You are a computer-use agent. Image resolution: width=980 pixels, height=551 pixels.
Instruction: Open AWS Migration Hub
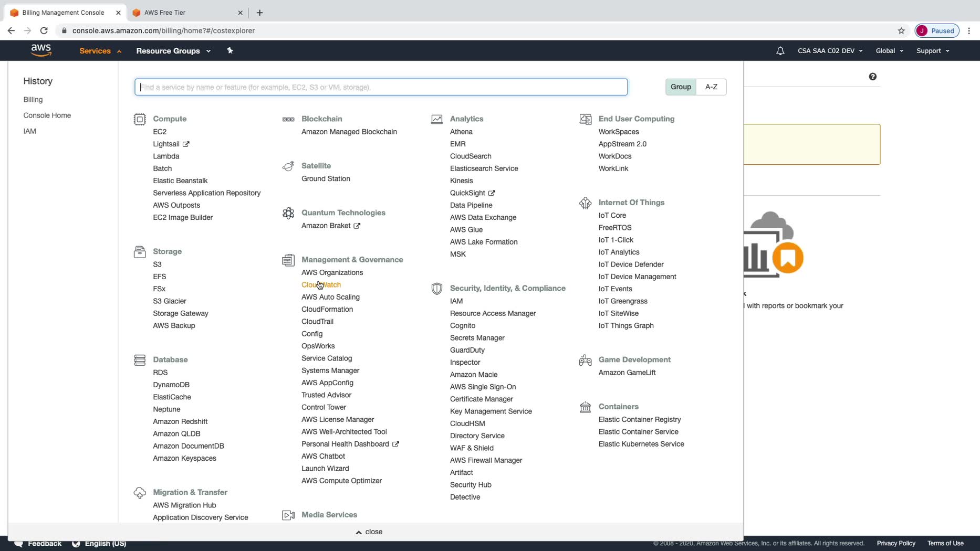(184, 505)
